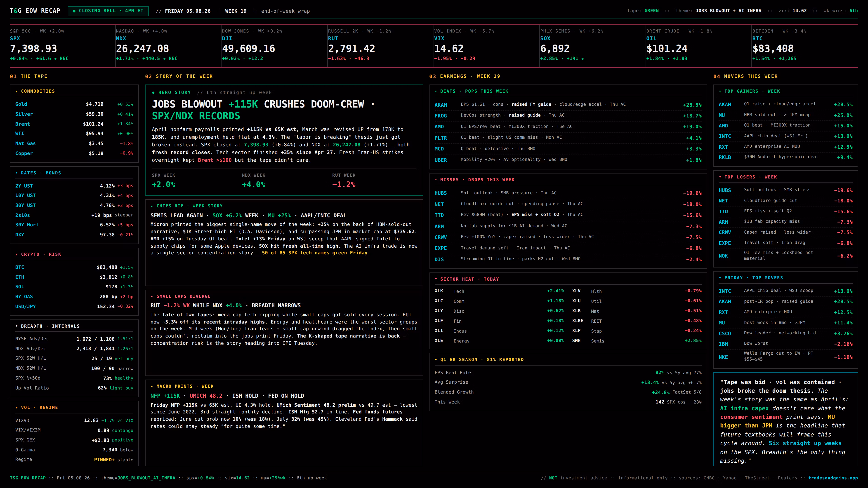Click the NKE ticker in Friday Top Movers
868x488 pixels.
pos(723,357)
